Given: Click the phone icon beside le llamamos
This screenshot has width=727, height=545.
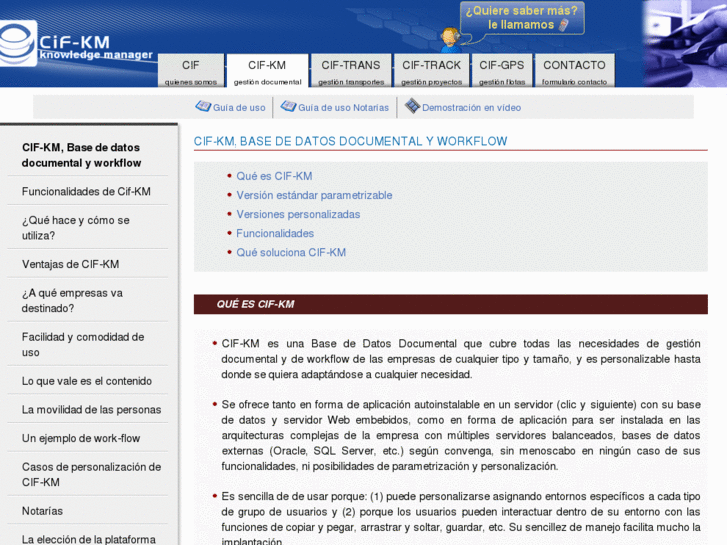Looking at the screenshot, I should 564,25.
